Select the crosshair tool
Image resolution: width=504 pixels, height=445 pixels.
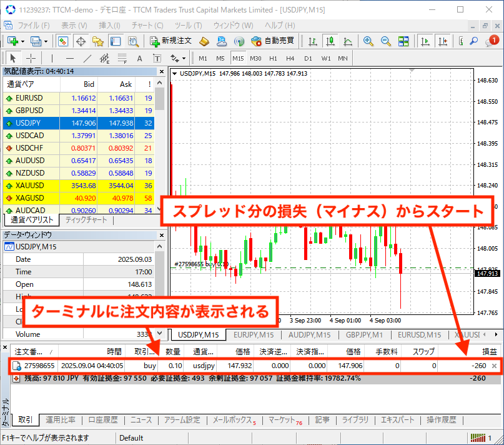pyautogui.click(x=31, y=58)
